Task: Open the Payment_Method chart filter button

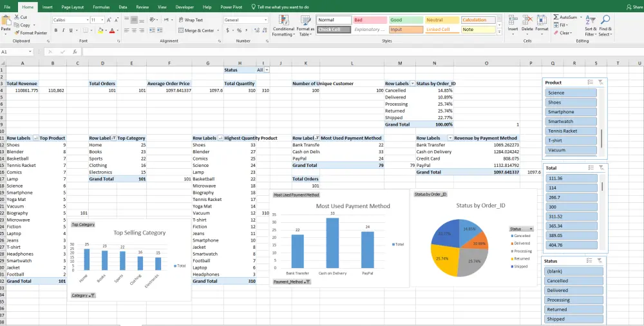Action: point(292,282)
